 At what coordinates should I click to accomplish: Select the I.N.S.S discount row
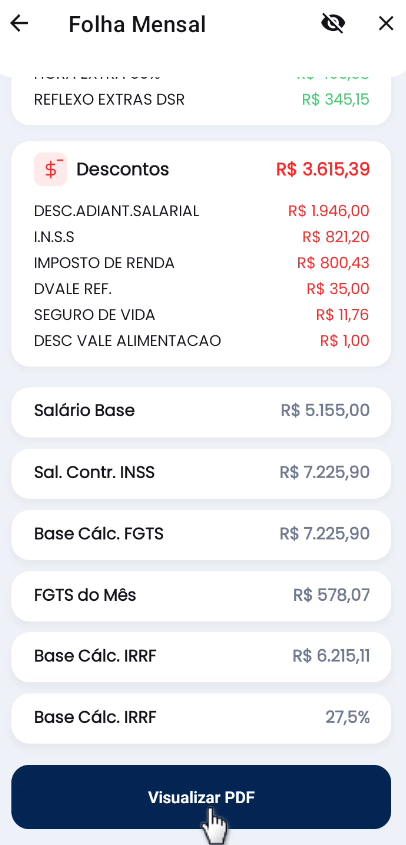click(x=202, y=237)
